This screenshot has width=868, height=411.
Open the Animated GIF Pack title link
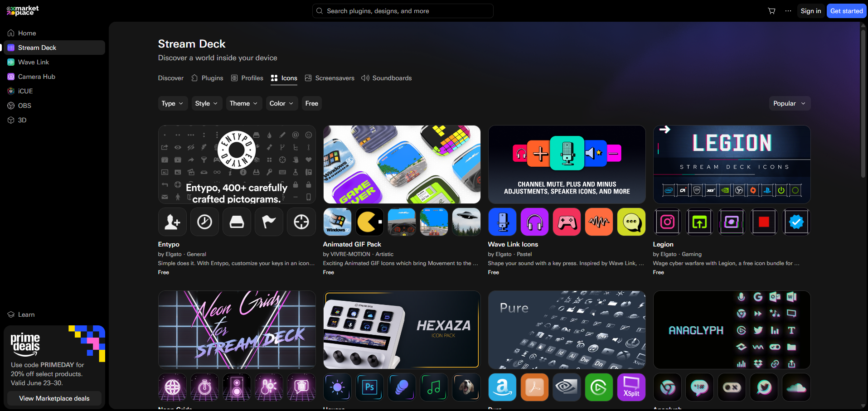point(352,244)
